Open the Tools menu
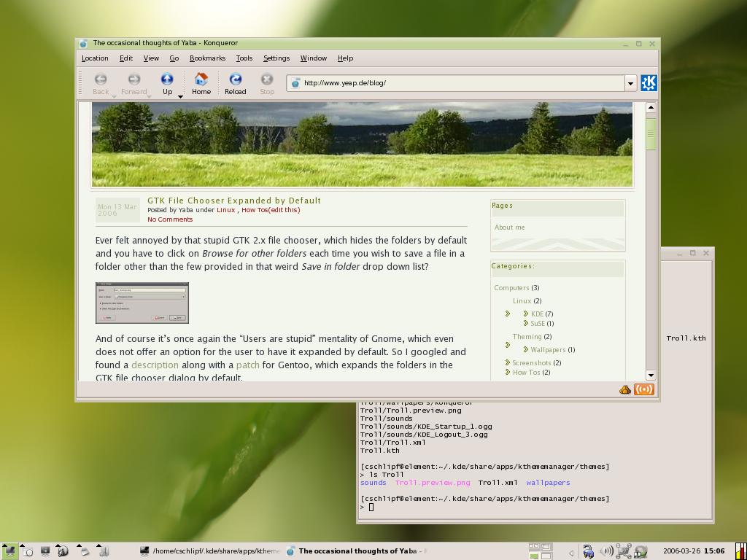The height and width of the screenshot is (560, 747). 244,58
